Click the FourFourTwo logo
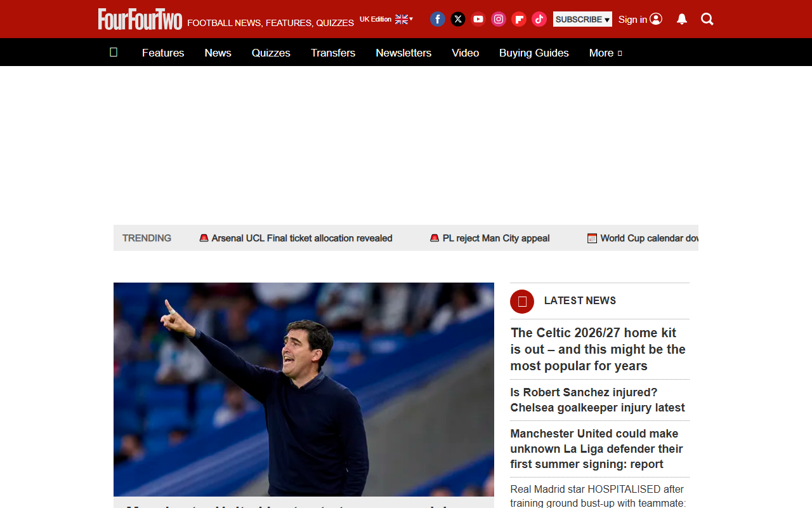The height and width of the screenshot is (508, 812). 140,19
